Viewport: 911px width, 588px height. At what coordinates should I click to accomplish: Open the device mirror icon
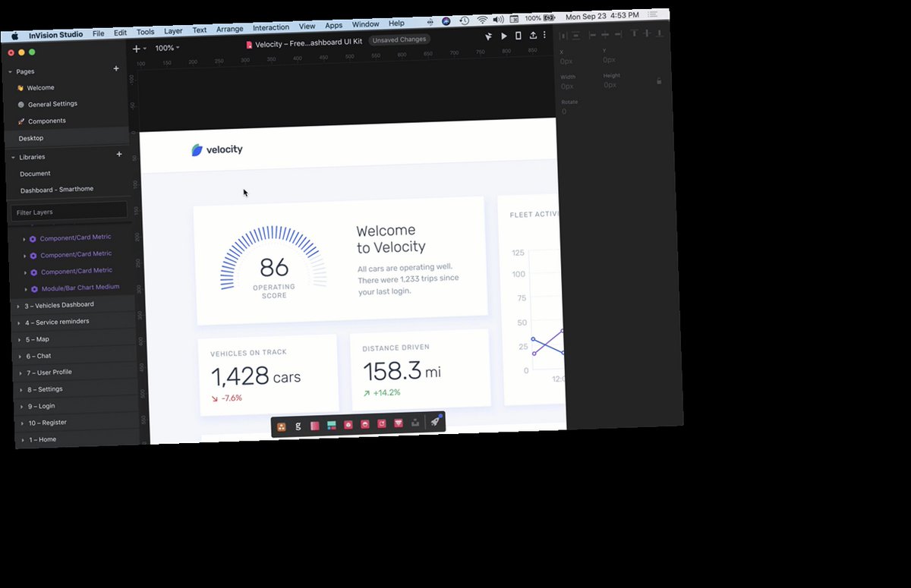pos(519,36)
